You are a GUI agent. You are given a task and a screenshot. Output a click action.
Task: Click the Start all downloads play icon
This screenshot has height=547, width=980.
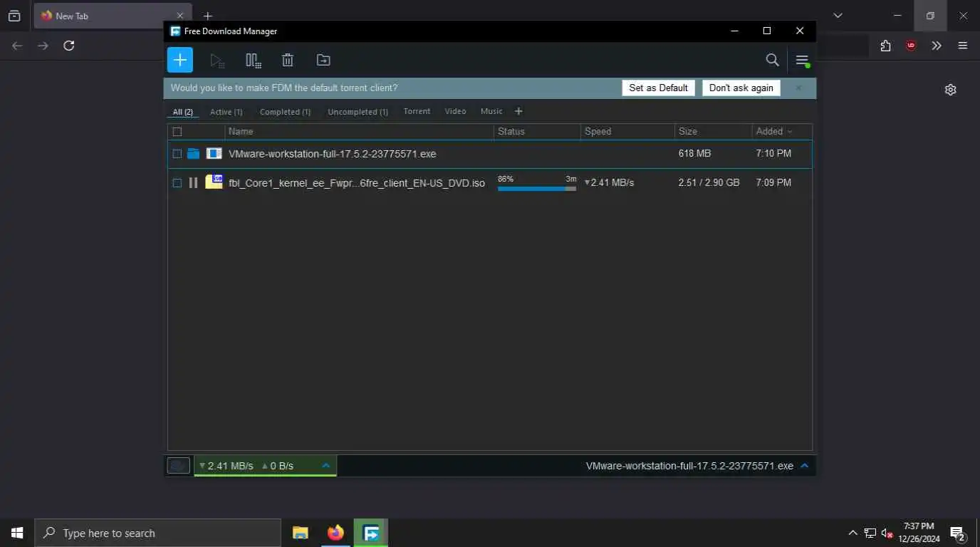pyautogui.click(x=217, y=61)
